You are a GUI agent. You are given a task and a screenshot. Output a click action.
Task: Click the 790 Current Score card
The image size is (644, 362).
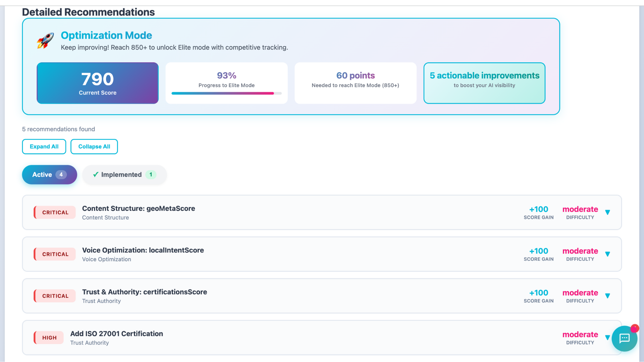98,83
